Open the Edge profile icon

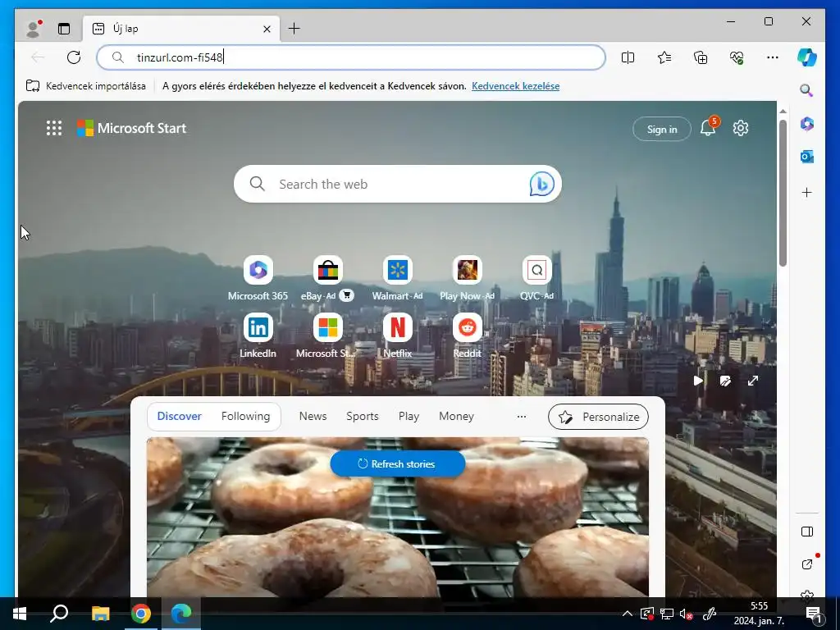tap(34, 29)
